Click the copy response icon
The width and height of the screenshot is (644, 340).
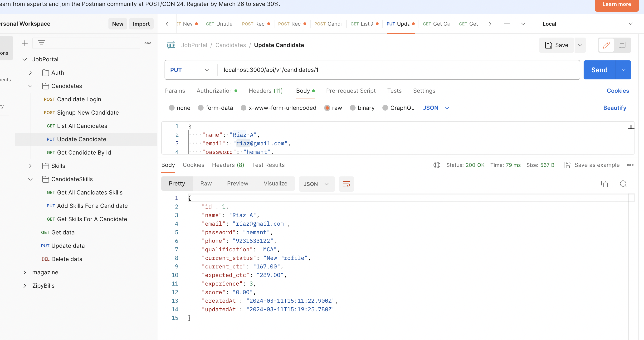point(604,184)
